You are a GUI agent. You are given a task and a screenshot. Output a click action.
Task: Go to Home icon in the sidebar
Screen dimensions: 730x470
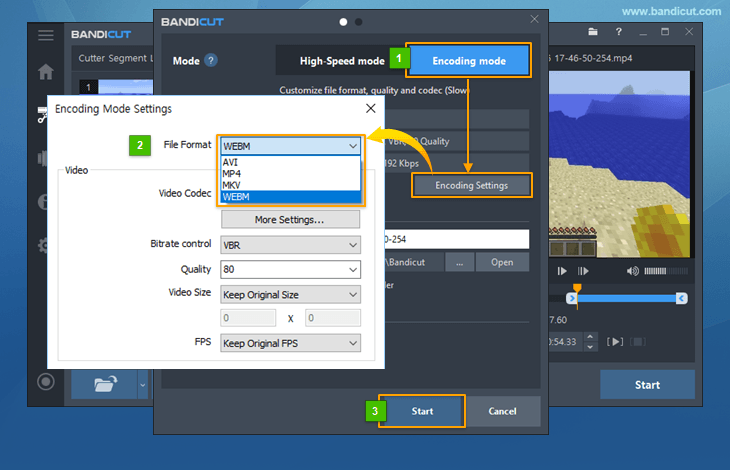[46, 72]
